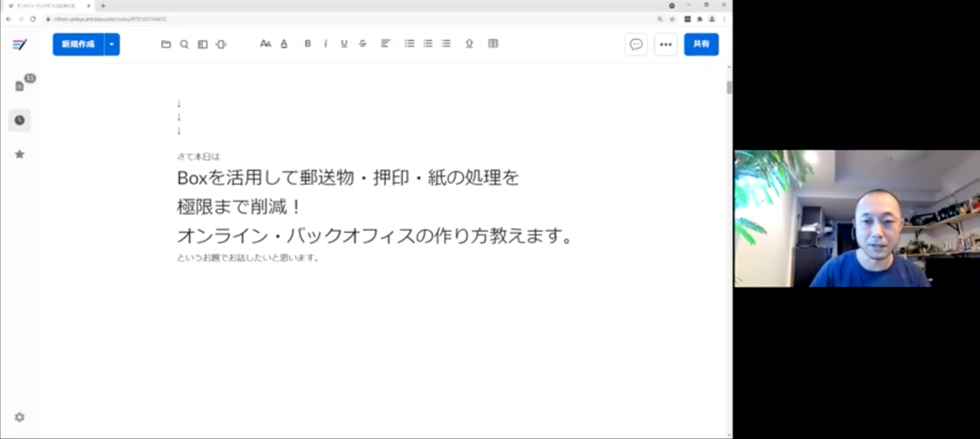The width and height of the screenshot is (980, 439).
Task: Open the search icon in the toolbar
Action: 183,44
